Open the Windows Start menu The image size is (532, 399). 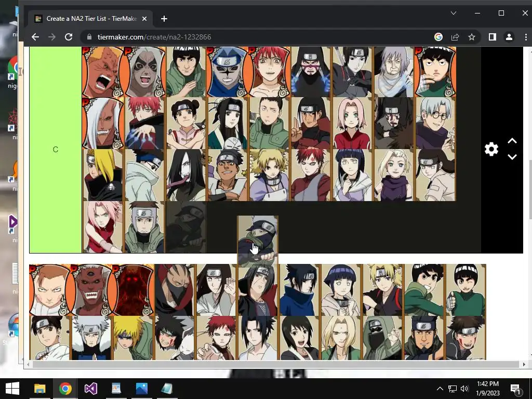[x=12, y=389]
